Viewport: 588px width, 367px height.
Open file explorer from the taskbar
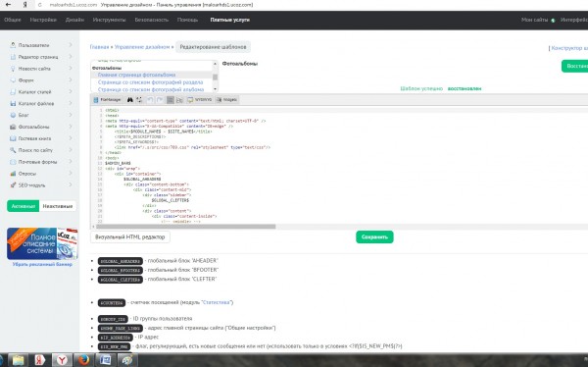coord(18,360)
